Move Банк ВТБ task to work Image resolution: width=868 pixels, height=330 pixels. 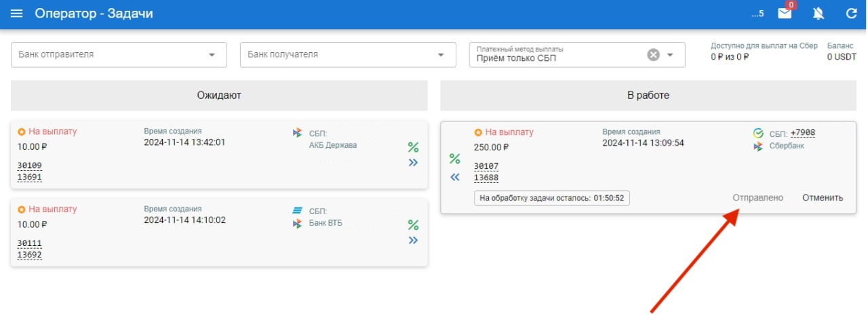click(x=413, y=241)
